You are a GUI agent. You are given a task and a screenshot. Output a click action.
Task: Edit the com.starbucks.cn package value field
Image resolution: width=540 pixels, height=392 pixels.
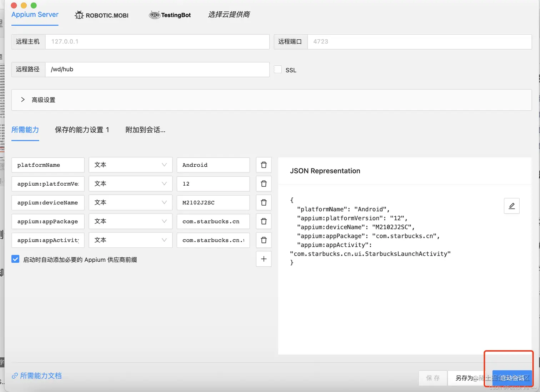click(x=213, y=221)
